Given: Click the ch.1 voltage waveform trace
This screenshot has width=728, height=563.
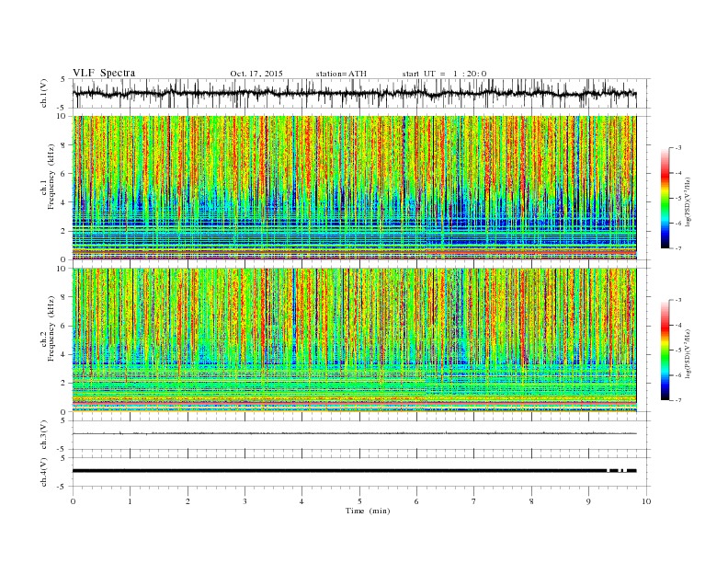Looking at the screenshot, I should point(354,93).
